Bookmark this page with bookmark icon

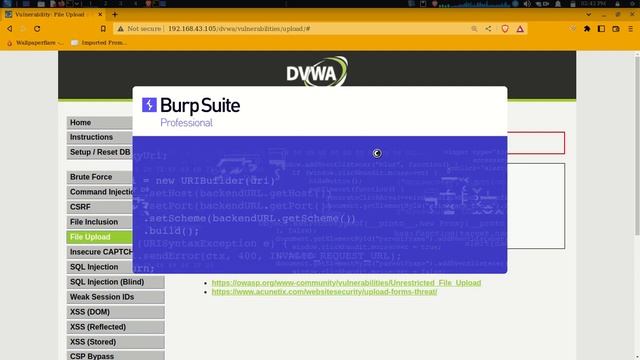tap(103, 29)
